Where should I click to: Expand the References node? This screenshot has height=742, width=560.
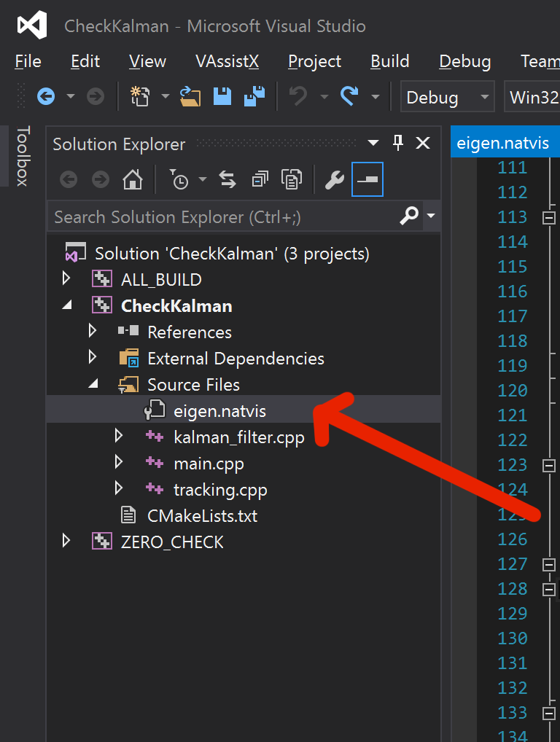[93, 331]
